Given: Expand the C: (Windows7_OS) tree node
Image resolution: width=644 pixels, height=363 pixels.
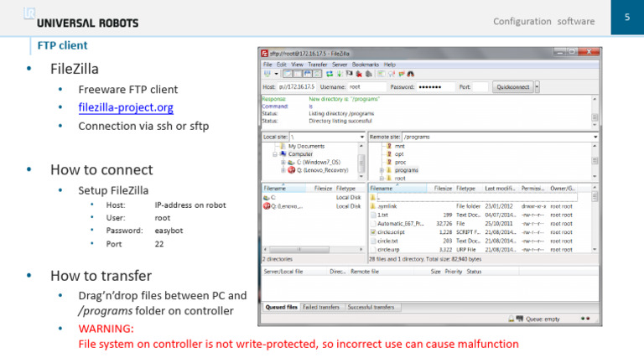Looking at the screenshot, I should point(283,162).
